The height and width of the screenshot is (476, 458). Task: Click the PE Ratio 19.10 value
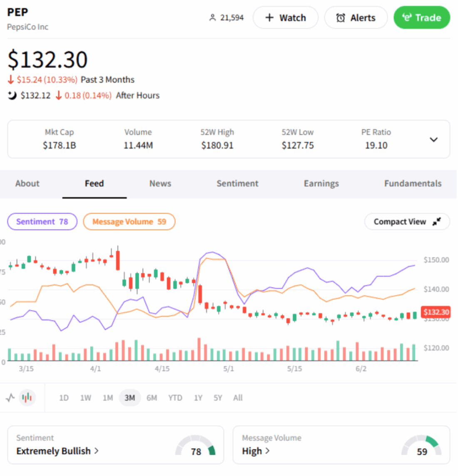376,145
